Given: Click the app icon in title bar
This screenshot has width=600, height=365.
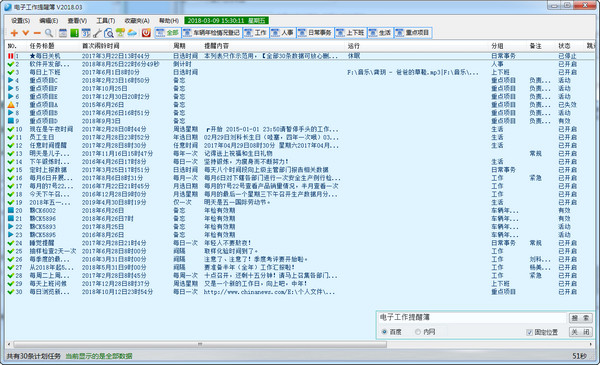Looking at the screenshot, I should pyautogui.click(x=8, y=7).
